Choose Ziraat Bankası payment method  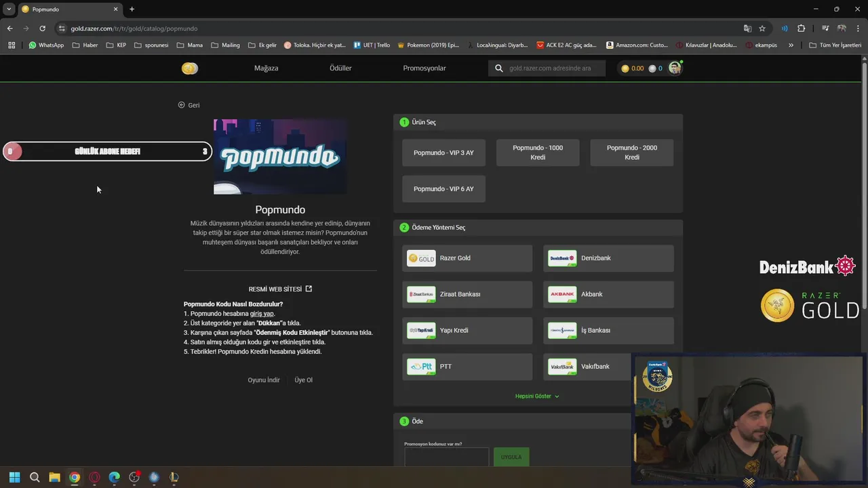point(467,294)
